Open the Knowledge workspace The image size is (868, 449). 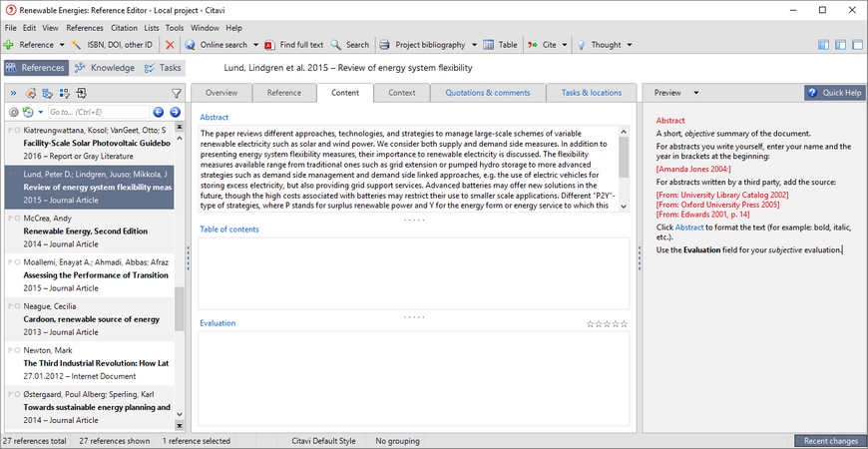pos(105,68)
